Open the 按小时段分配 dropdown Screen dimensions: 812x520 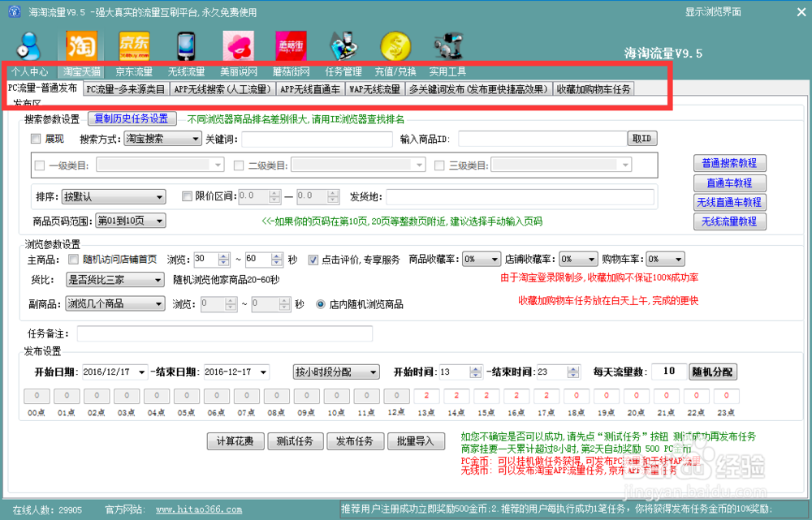click(336, 372)
